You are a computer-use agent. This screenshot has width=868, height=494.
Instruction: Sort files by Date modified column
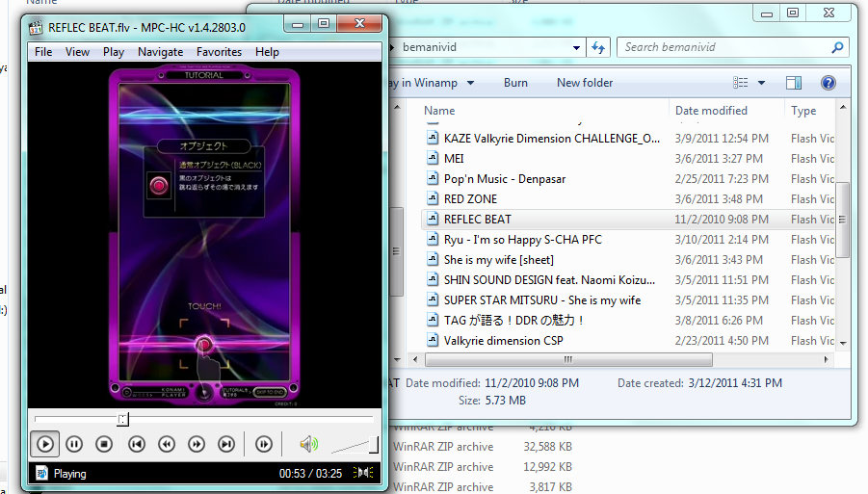(x=711, y=111)
